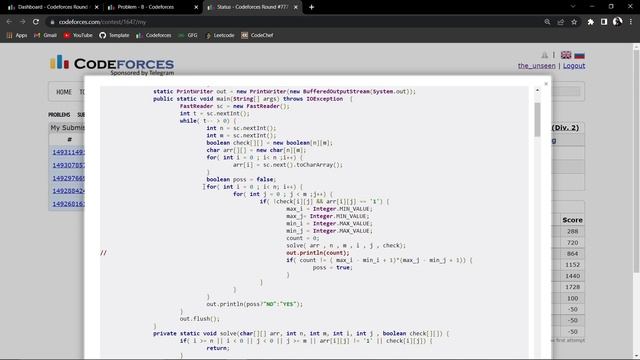Open the GFG bookmark
This screenshot has height=360, width=640.
188,36
